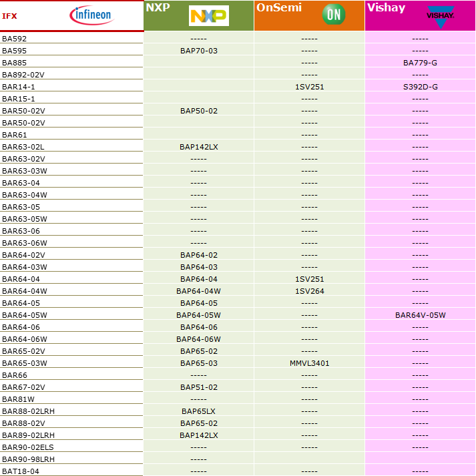Click the BAP64-03 NXP cell
This screenshot has height=476, width=476.
click(x=199, y=267)
